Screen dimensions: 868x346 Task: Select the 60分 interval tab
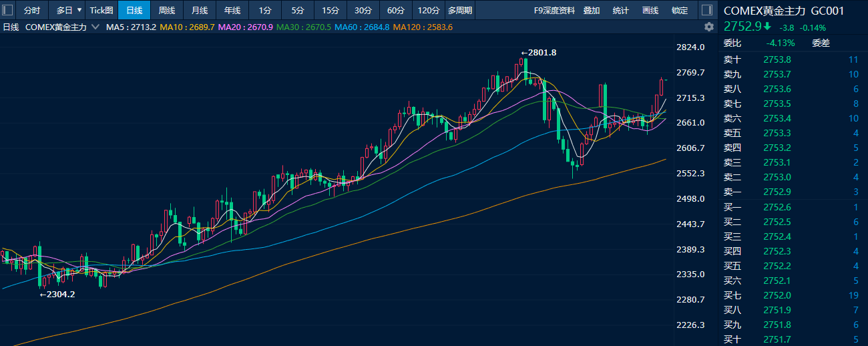pyautogui.click(x=396, y=10)
